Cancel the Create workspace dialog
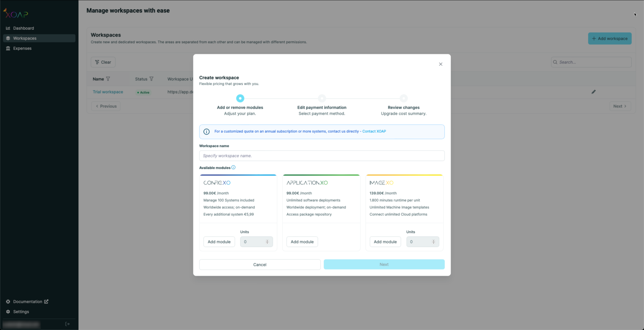Image resolution: width=644 pixels, height=330 pixels. click(x=260, y=265)
